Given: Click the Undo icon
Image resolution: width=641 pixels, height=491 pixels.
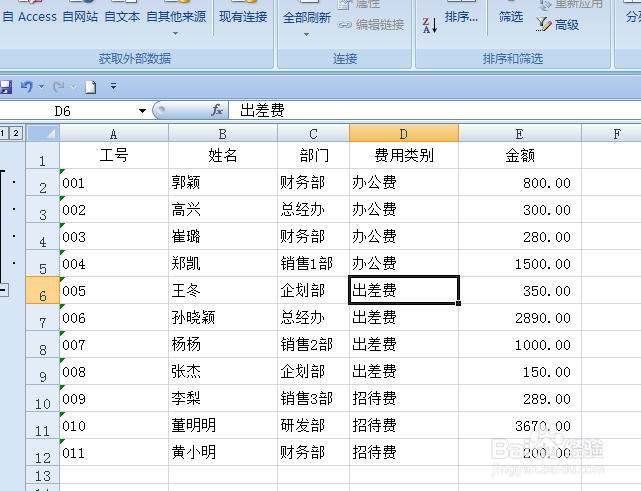Looking at the screenshot, I should 27,87.
